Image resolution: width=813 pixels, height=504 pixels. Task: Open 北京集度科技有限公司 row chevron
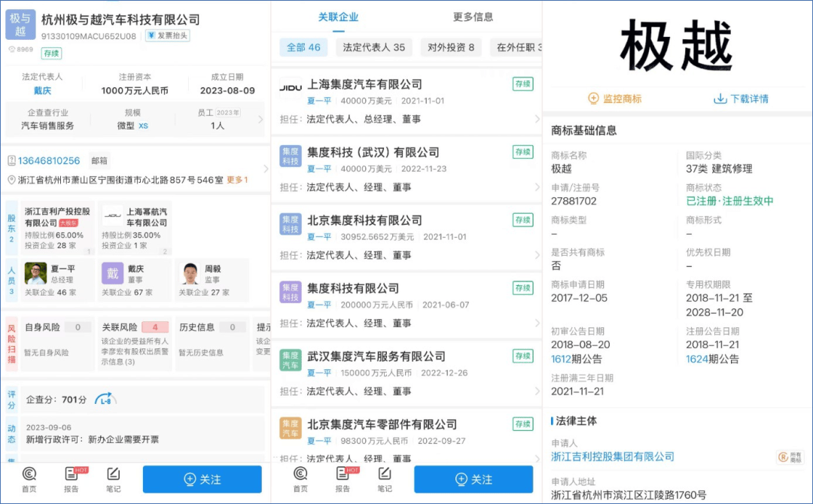coord(537,255)
